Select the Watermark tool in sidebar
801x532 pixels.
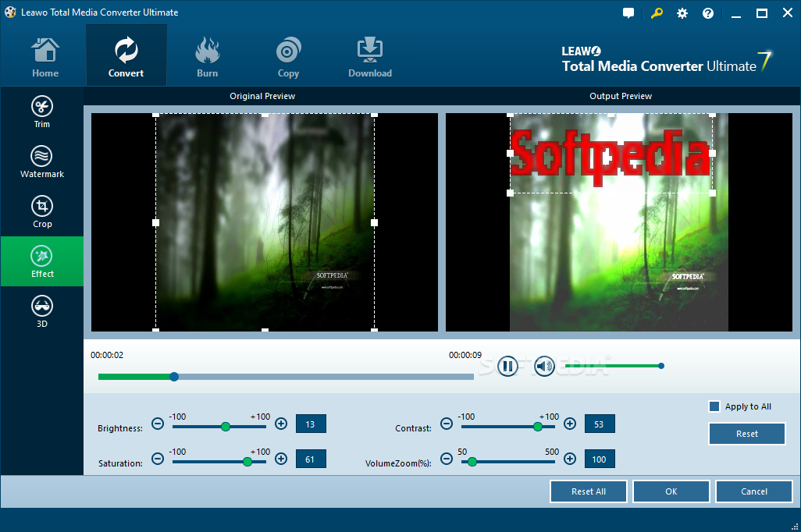click(42, 161)
